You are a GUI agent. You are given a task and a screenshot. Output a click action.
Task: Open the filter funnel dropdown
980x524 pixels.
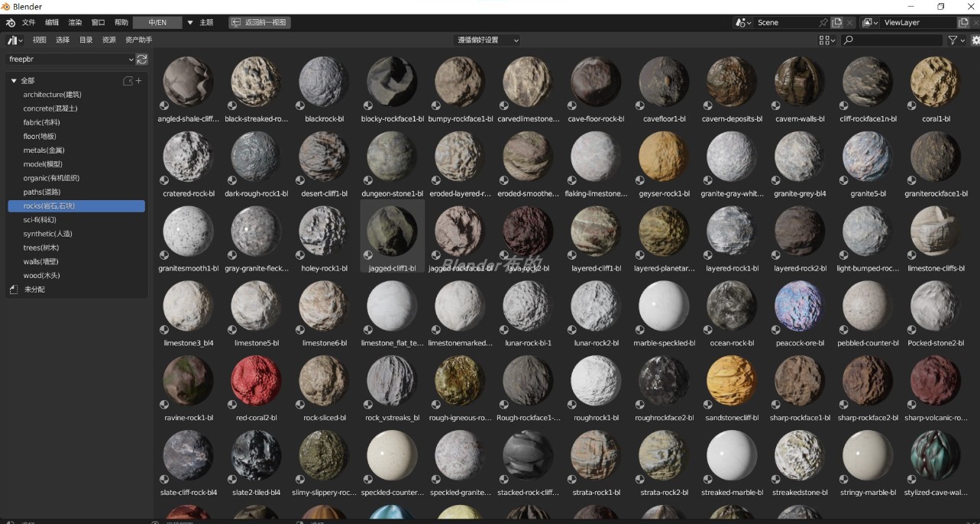pyautogui.click(x=956, y=40)
